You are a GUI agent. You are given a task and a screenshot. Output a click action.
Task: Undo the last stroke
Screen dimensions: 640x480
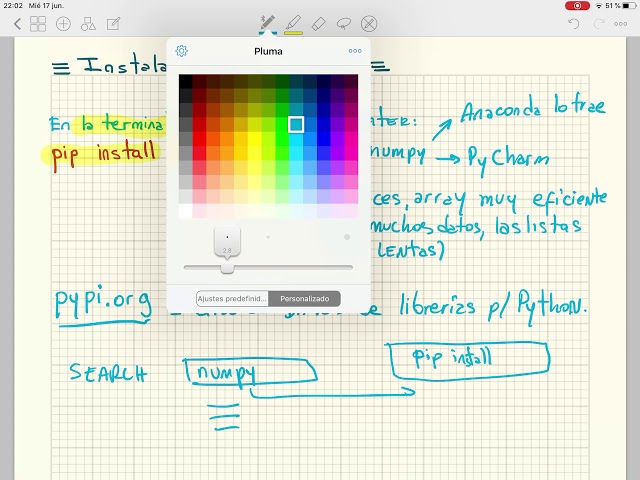point(573,24)
